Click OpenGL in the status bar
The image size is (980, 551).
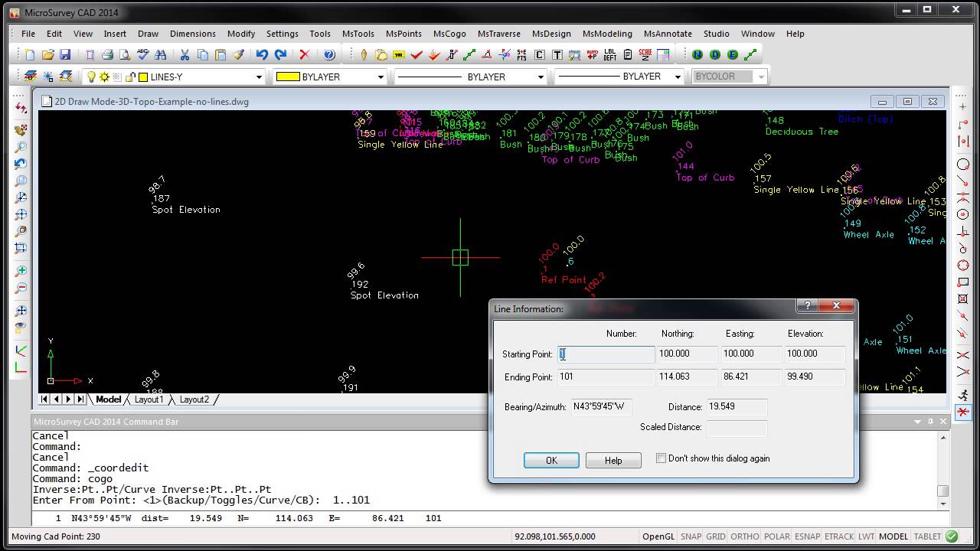(658, 536)
